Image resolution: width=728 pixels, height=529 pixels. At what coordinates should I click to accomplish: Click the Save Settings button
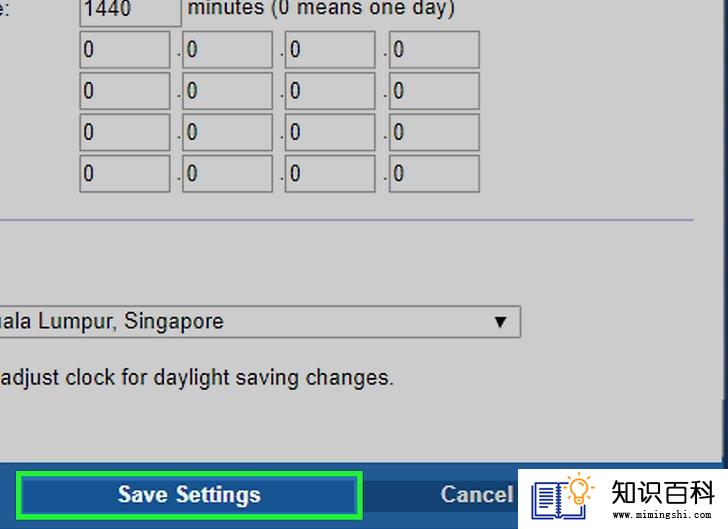[x=189, y=495]
